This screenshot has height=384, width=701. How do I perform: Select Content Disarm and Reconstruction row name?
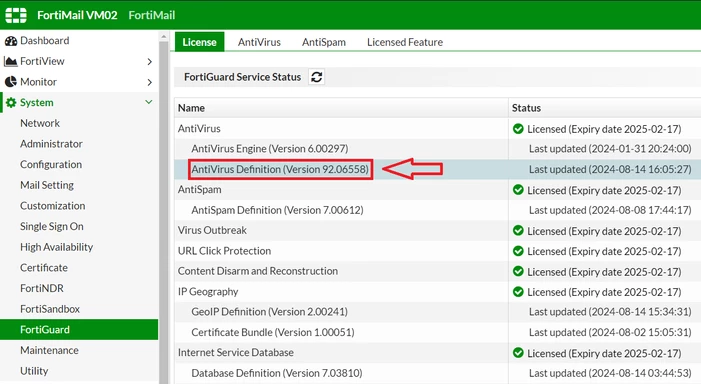click(258, 271)
